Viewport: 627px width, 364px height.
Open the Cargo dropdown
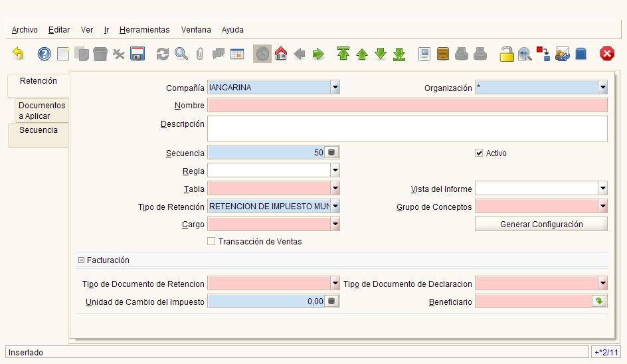(x=335, y=224)
